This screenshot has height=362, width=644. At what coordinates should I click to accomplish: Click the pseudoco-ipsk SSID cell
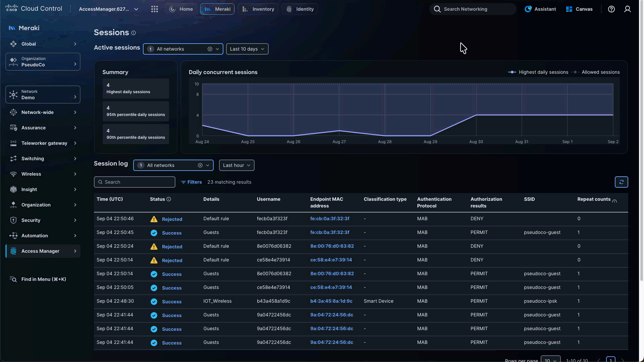point(541,301)
